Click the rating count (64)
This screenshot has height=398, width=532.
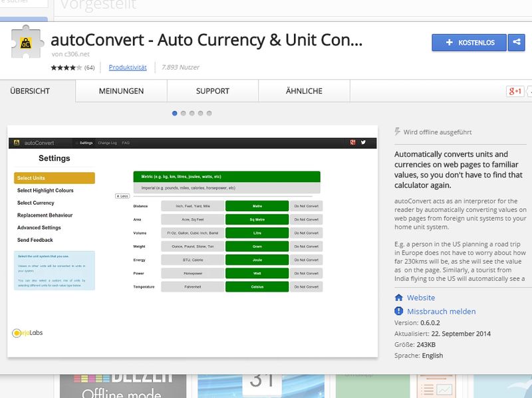pos(90,68)
